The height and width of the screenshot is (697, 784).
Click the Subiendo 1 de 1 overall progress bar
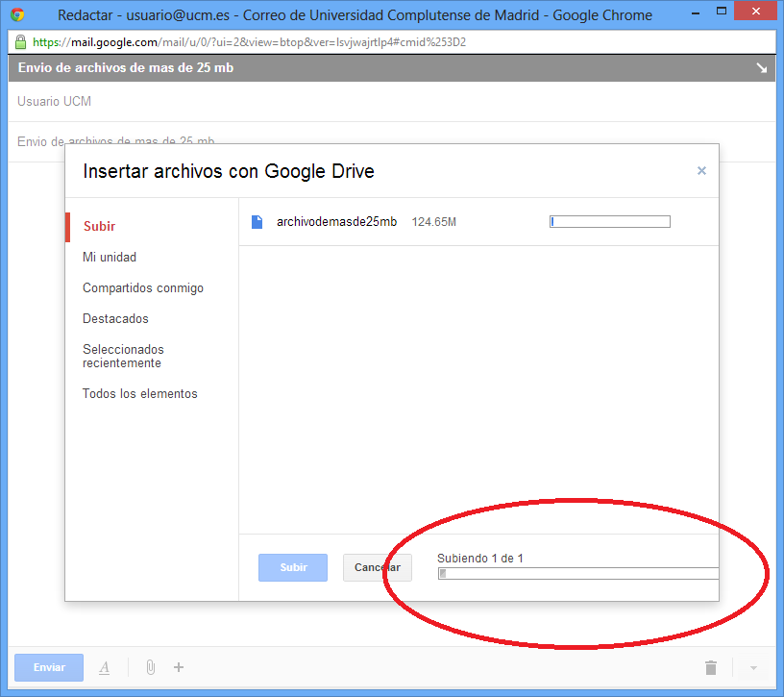(578, 573)
